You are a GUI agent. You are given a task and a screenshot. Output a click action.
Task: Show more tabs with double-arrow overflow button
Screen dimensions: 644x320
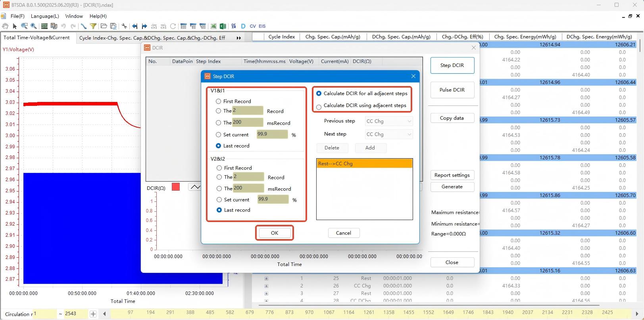(239, 38)
